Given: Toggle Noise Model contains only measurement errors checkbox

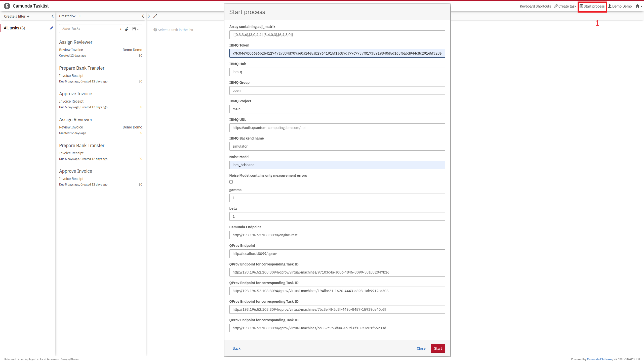Looking at the screenshot, I should (231, 182).
